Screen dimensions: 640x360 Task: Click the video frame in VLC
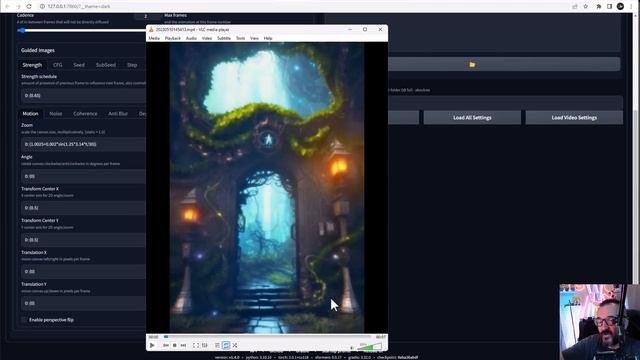(267, 188)
